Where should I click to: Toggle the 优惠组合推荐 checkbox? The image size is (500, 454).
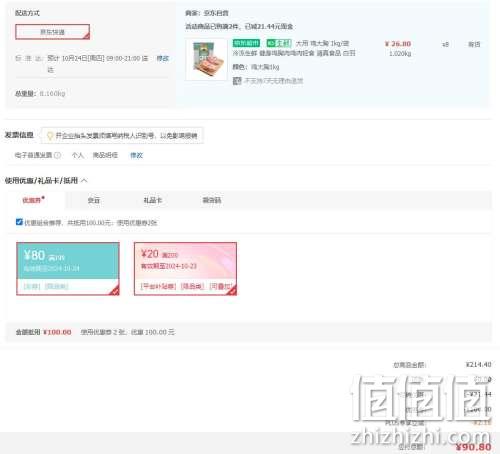(19, 222)
